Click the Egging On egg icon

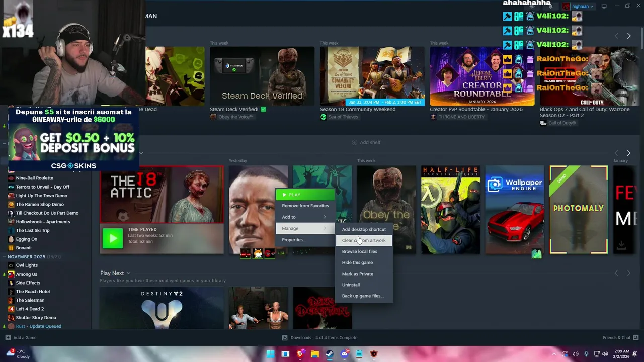(11, 239)
